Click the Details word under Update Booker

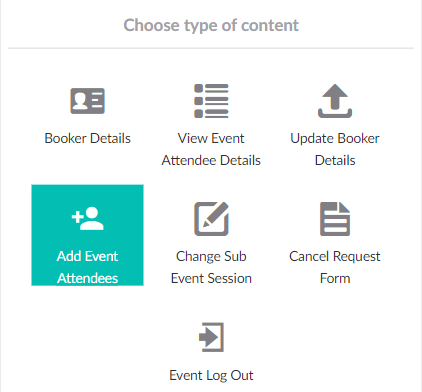click(335, 161)
